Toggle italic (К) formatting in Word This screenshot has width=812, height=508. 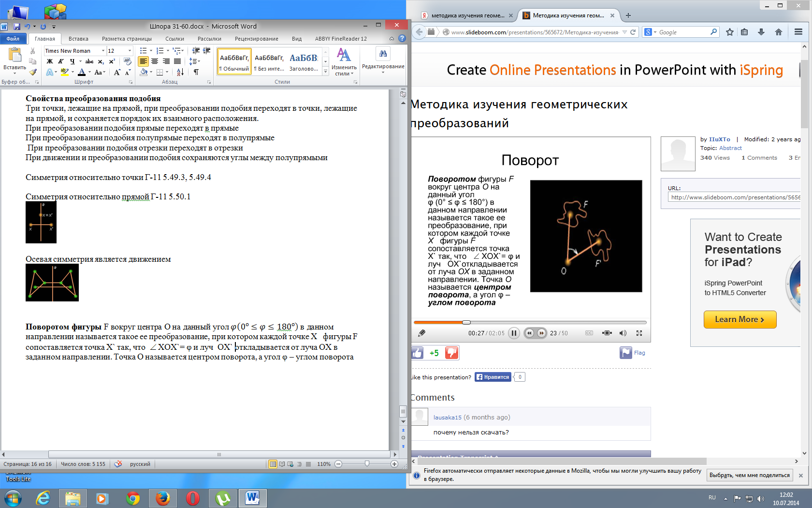point(60,61)
